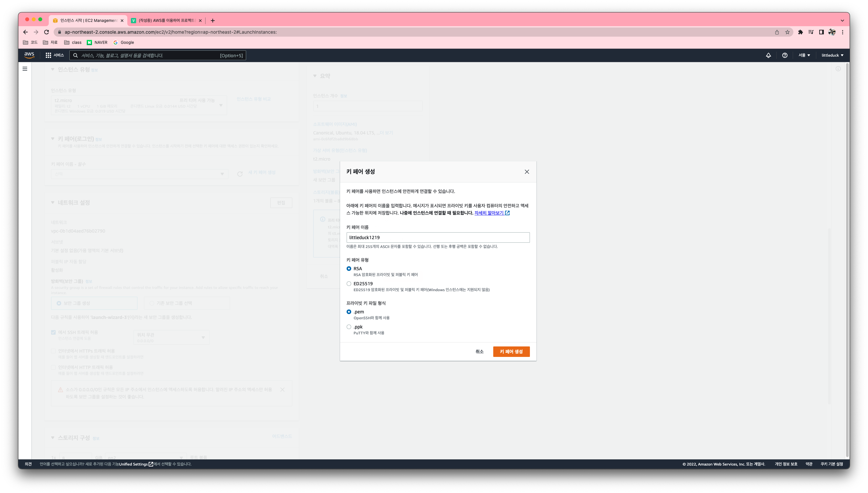Viewport: 868px width, 493px height.
Task: Select 보안 그룹 생성 option
Action: point(94,303)
